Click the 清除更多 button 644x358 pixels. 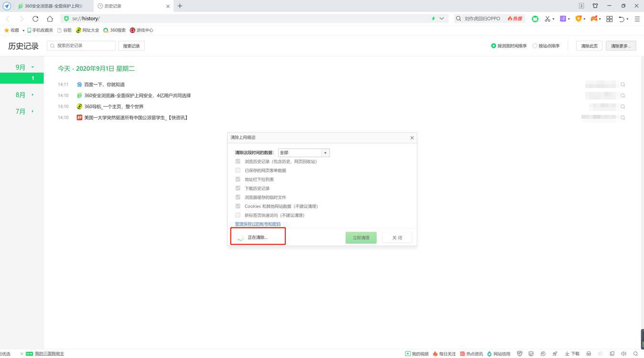point(621,46)
